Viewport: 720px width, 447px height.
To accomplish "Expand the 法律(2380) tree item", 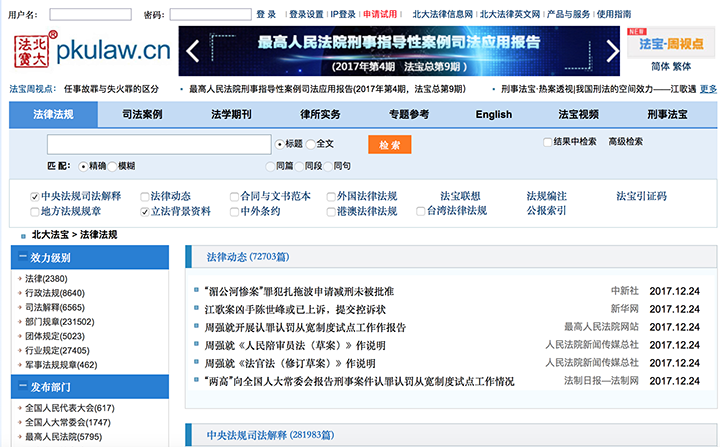I will click(x=18, y=278).
